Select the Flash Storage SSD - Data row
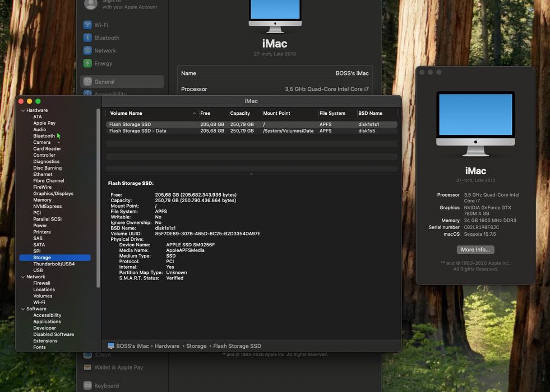 pyautogui.click(x=252, y=130)
